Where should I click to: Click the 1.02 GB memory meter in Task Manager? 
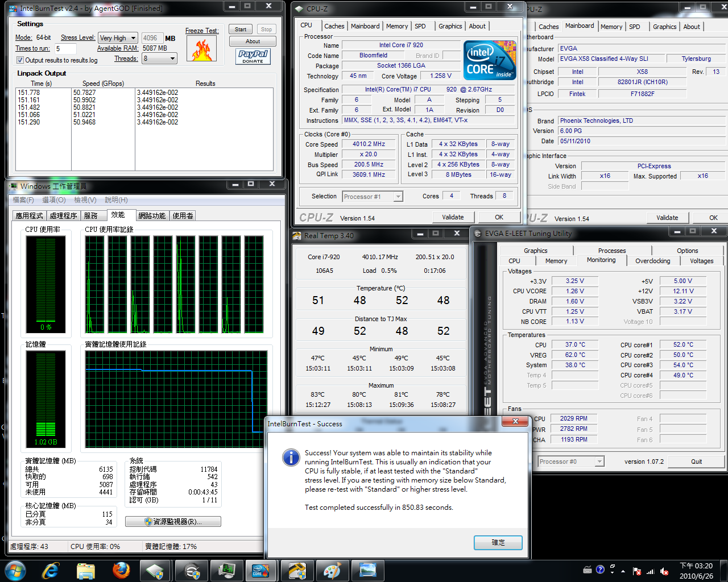45,399
